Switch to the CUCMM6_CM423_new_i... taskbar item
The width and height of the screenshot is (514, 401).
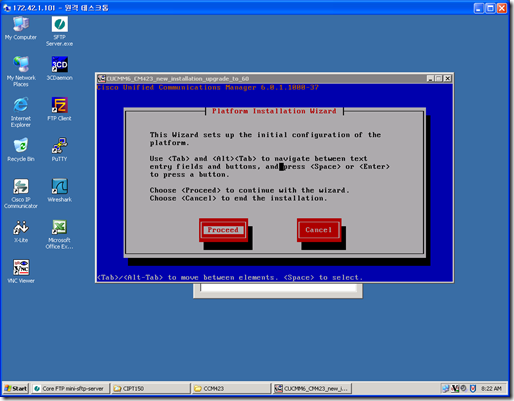312,388
